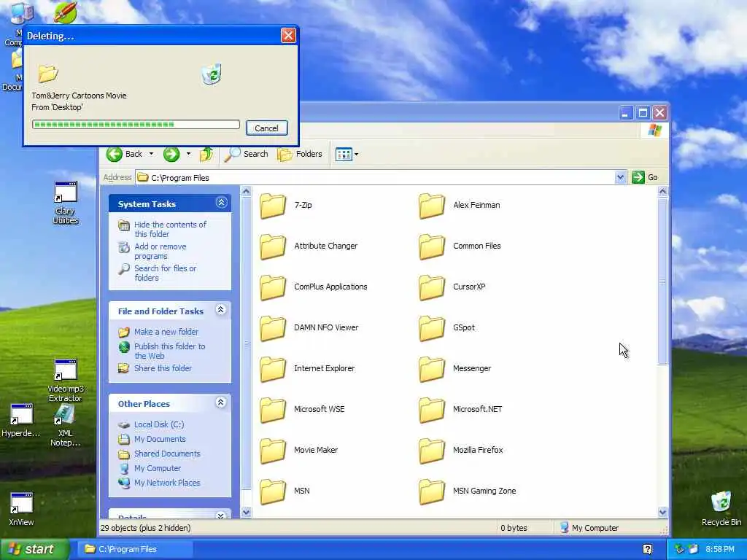
Task: Click the system tray clock
Action: (720, 549)
